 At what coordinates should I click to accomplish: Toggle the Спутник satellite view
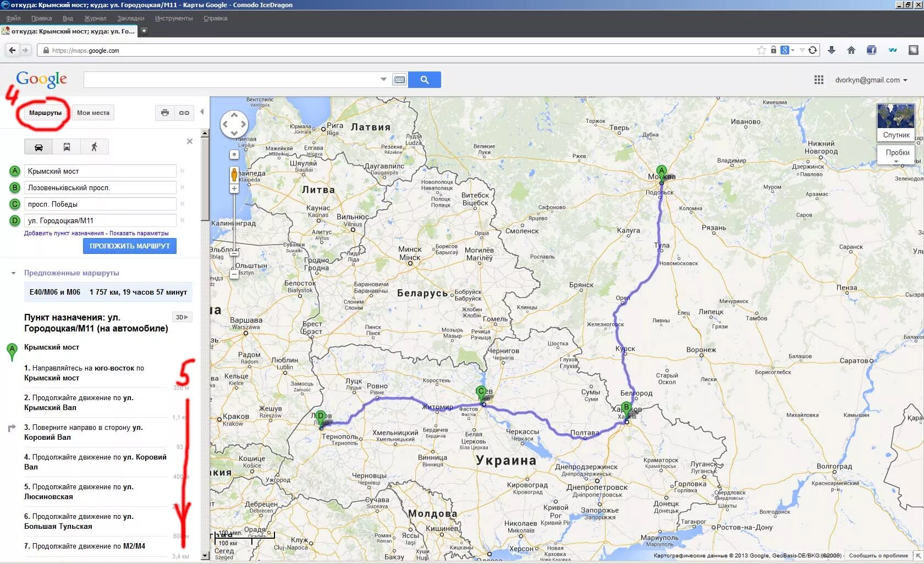[896, 122]
